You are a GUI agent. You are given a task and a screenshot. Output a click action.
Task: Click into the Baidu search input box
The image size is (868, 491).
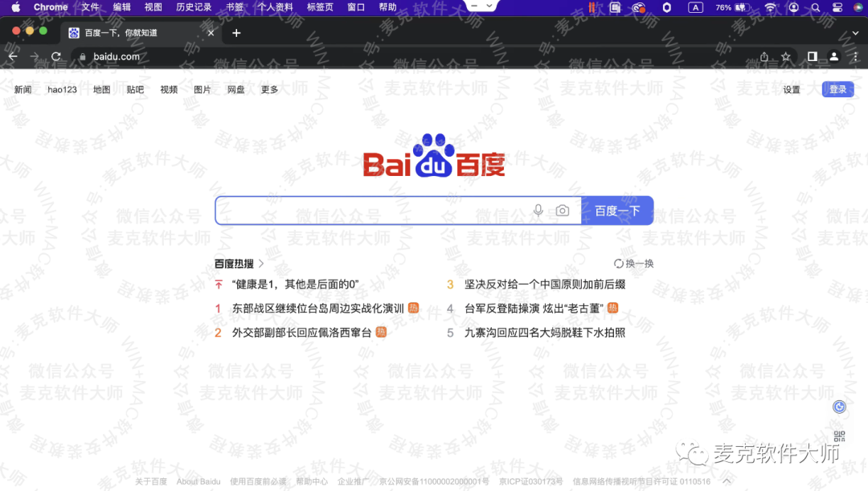[x=370, y=211]
